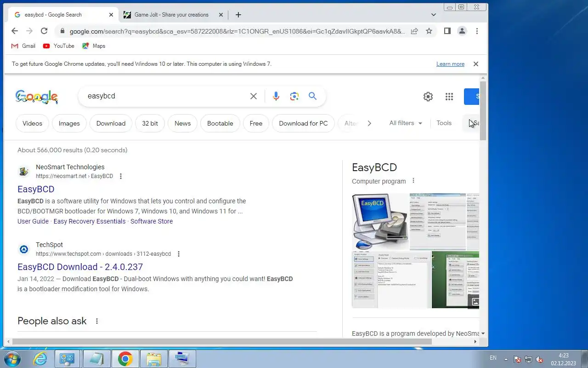Select Download for PC filter chip
This screenshot has width=588, height=368.
click(x=303, y=123)
